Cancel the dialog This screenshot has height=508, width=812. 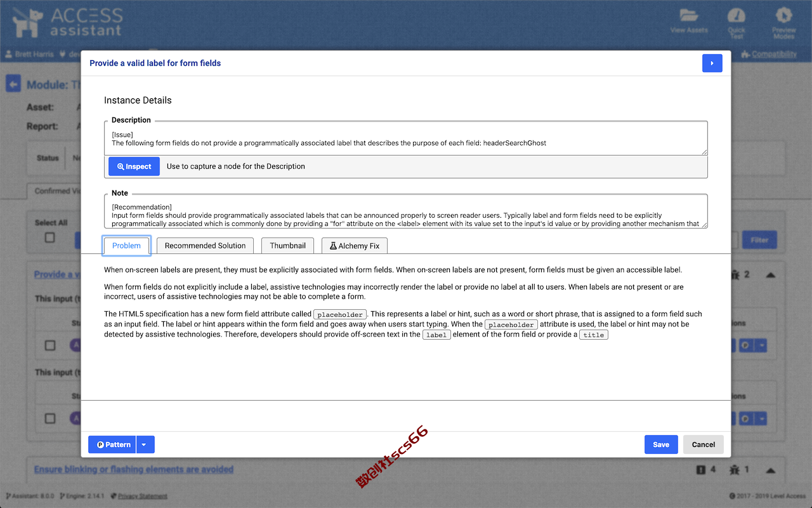(703, 444)
